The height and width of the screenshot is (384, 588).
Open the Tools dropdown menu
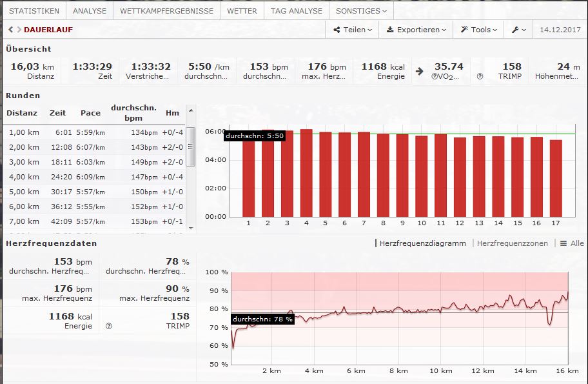click(x=478, y=30)
